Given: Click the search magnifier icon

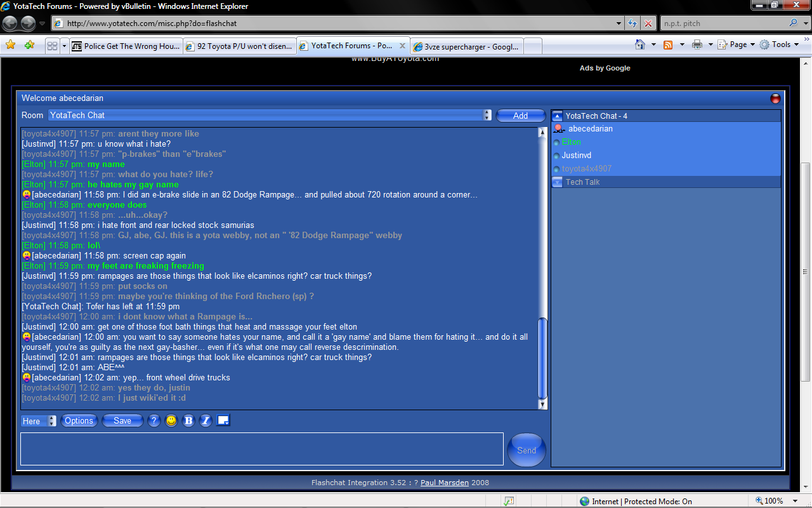Looking at the screenshot, I should tap(793, 23).
